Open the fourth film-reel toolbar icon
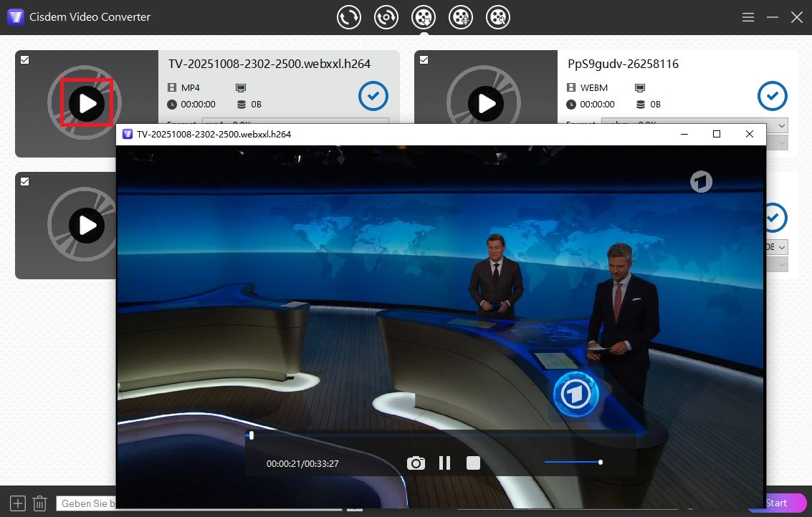812x517 pixels. click(x=461, y=17)
